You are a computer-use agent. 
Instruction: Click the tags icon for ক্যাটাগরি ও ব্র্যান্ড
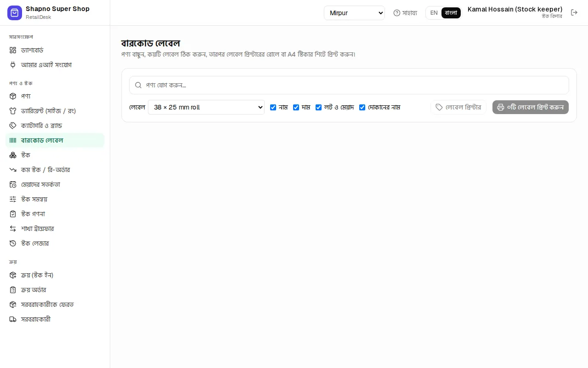pyautogui.click(x=13, y=126)
